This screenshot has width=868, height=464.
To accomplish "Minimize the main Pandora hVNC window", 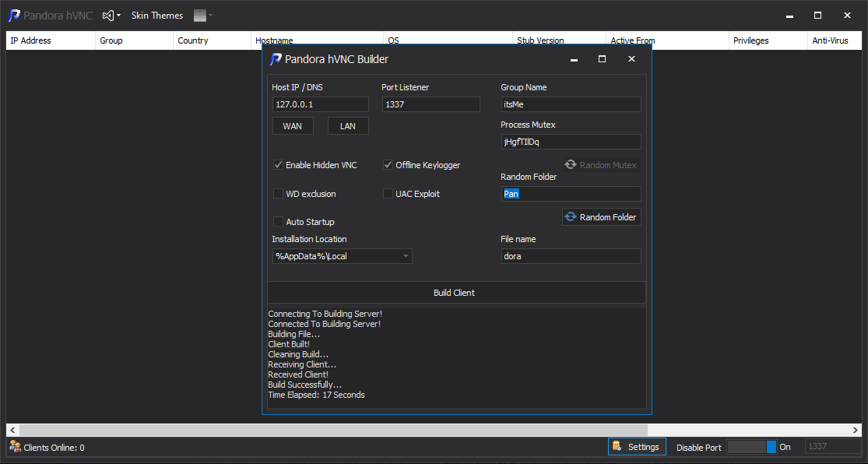I will [x=790, y=16].
